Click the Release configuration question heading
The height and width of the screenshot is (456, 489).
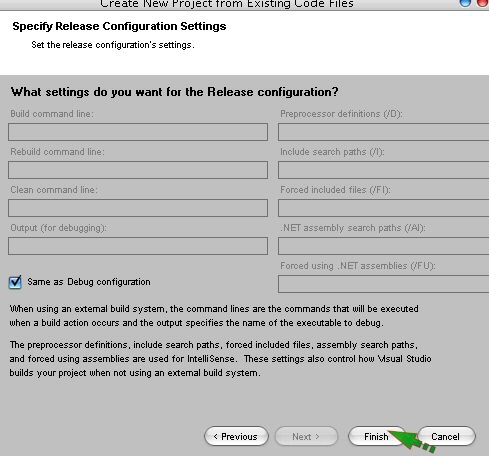(175, 92)
